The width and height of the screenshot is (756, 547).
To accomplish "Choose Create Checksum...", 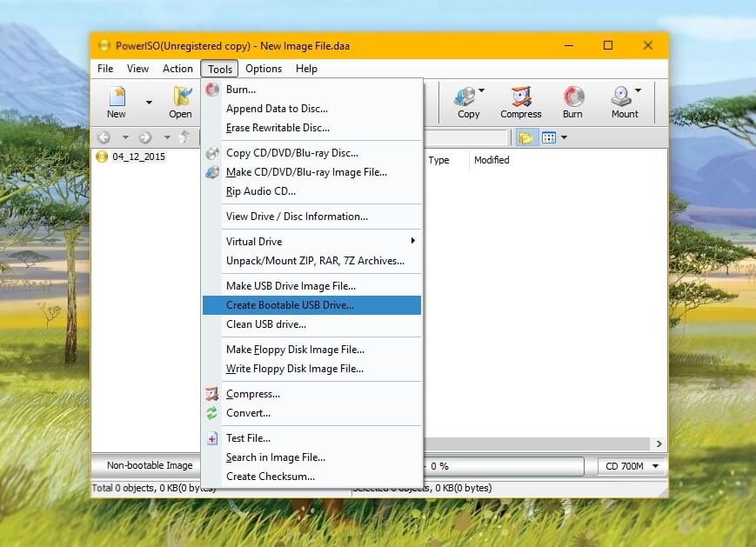I will pos(311,477).
